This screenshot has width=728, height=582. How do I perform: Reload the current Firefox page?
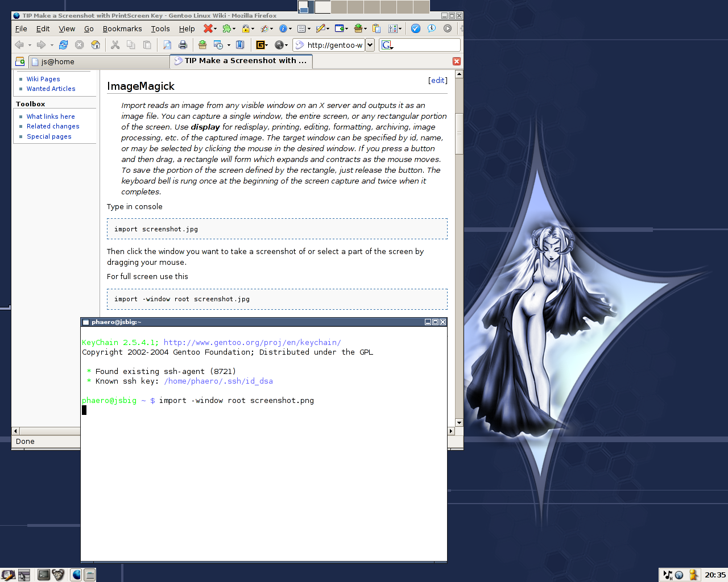(x=64, y=45)
